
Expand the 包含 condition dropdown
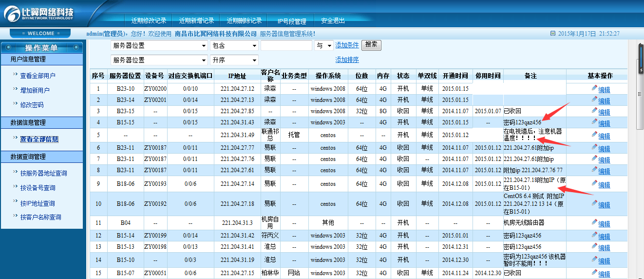point(234,45)
